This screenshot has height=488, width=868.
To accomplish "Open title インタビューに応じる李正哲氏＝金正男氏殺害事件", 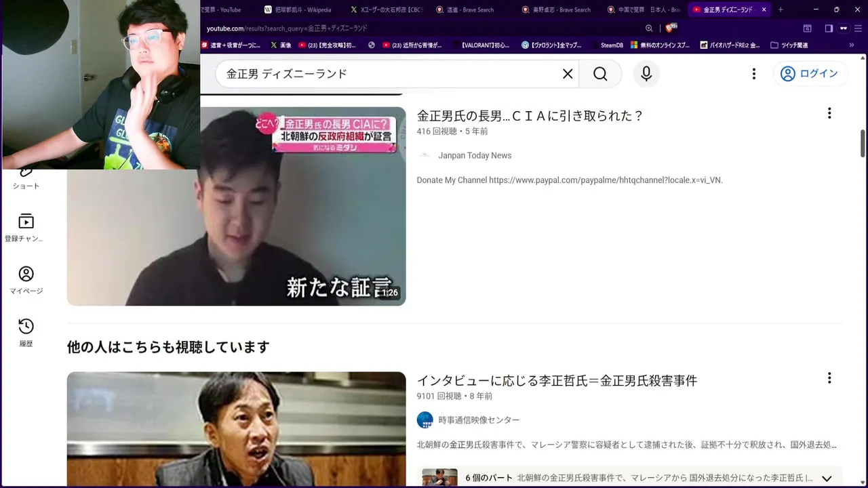I will point(557,381).
